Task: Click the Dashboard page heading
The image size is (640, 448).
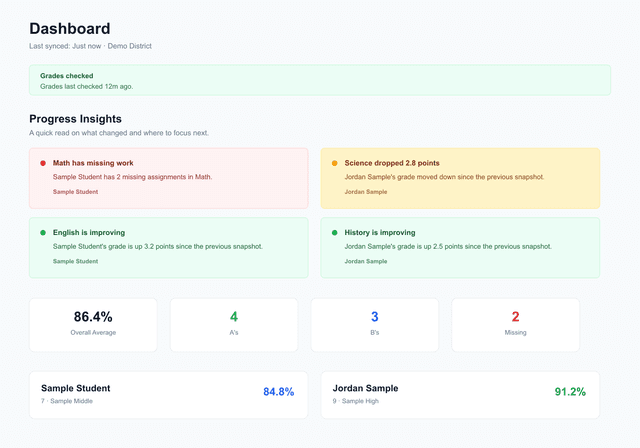Action: pyautogui.click(x=70, y=29)
